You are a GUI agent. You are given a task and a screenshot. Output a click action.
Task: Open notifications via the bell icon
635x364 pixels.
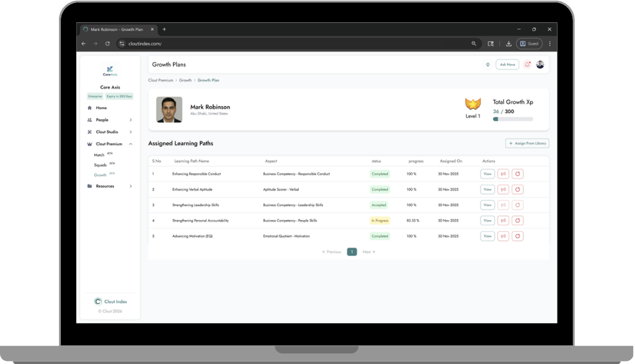pos(527,64)
